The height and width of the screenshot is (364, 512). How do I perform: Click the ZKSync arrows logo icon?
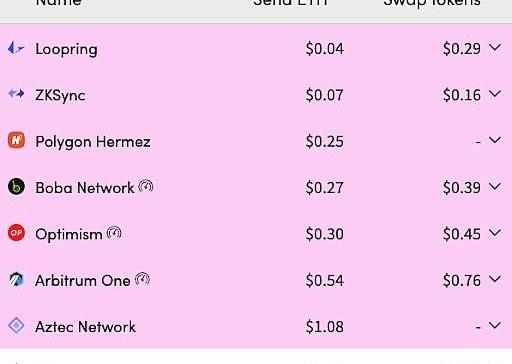click(16, 94)
